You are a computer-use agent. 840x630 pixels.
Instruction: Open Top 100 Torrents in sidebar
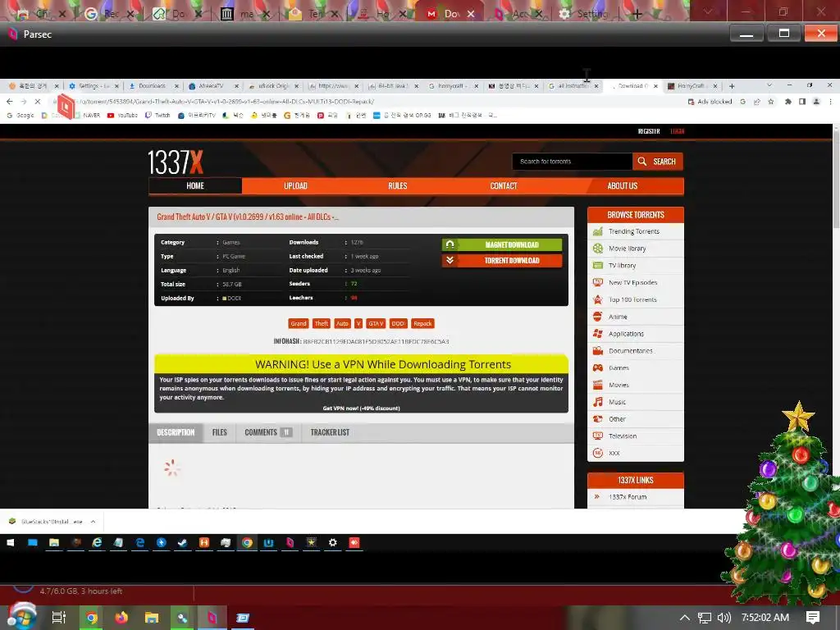[x=632, y=300]
